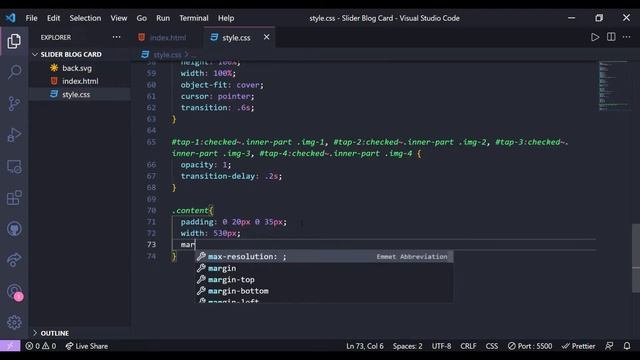This screenshot has width=640, height=360.
Task: Click the feedback icon in status bar
Action: click(x=609, y=346)
